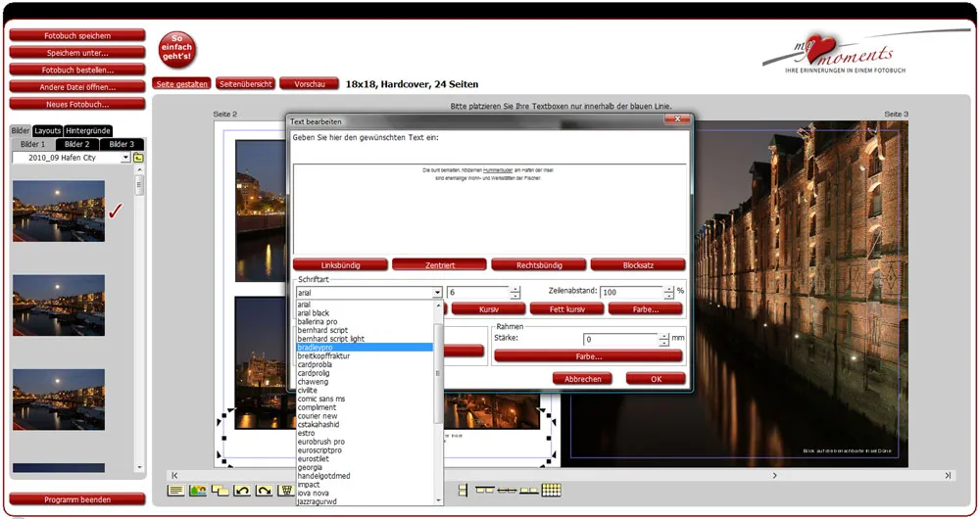
Task: Click the 'So einfach geht's!' round badge
Action: (177, 50)
